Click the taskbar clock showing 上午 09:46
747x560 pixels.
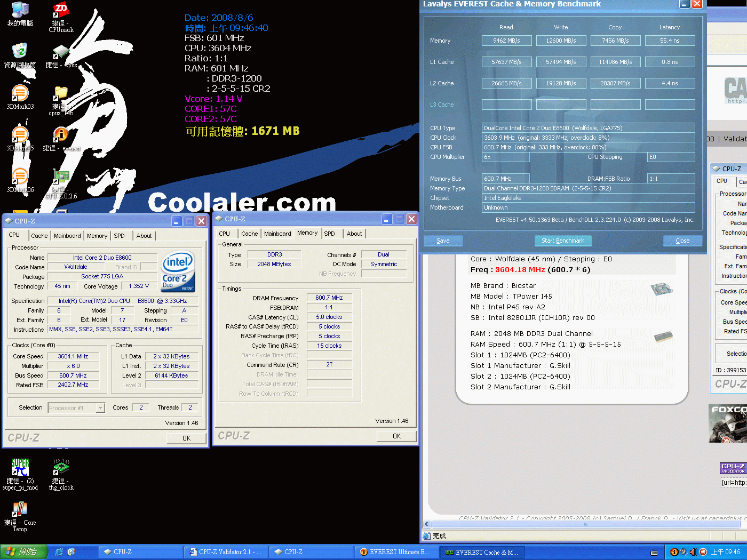pyautogui.click(x=725, y=552)
